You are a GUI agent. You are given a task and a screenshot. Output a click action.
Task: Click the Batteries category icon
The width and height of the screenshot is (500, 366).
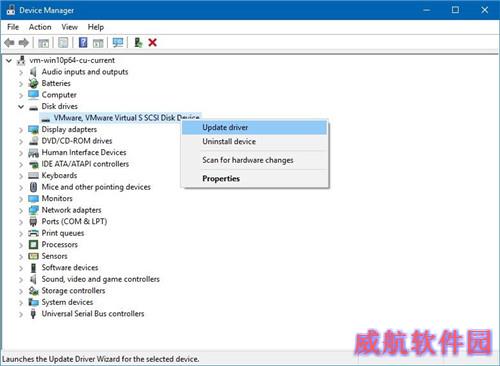pyautogui.click(x=33, y=83)
